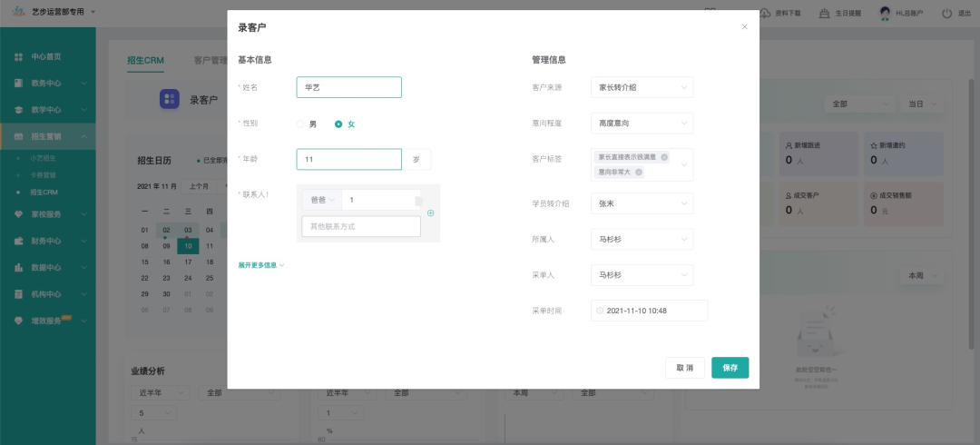The image size is (980, 445).
Task: Click the 退出 logout link
Action: [x=964, y=13]
